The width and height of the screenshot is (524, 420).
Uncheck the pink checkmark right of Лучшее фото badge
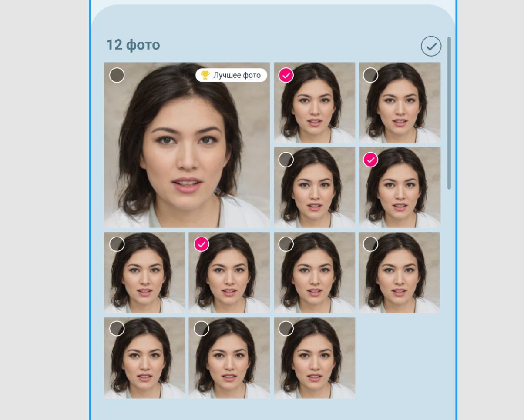[286, 75]
